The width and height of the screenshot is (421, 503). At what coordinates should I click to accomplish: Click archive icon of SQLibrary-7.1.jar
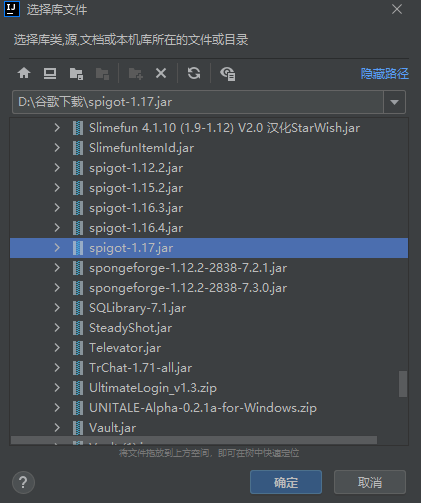[x=78, y=308]
